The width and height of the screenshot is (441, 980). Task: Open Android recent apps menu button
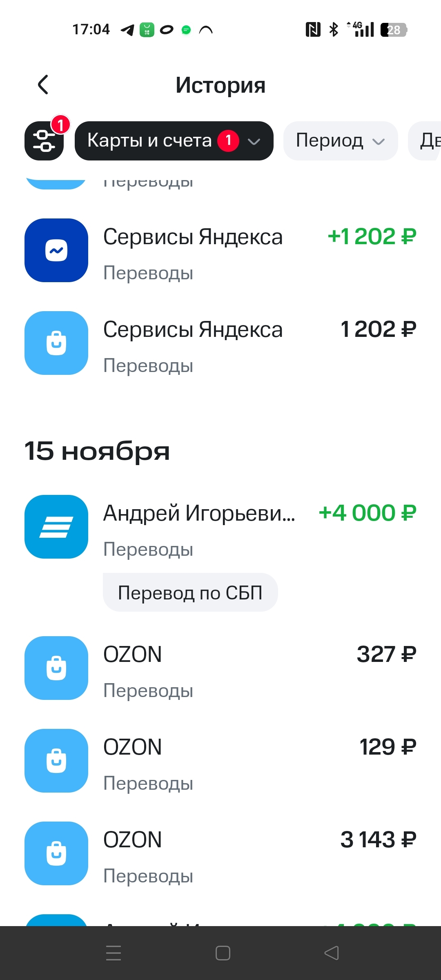click(x=114, y=953)
